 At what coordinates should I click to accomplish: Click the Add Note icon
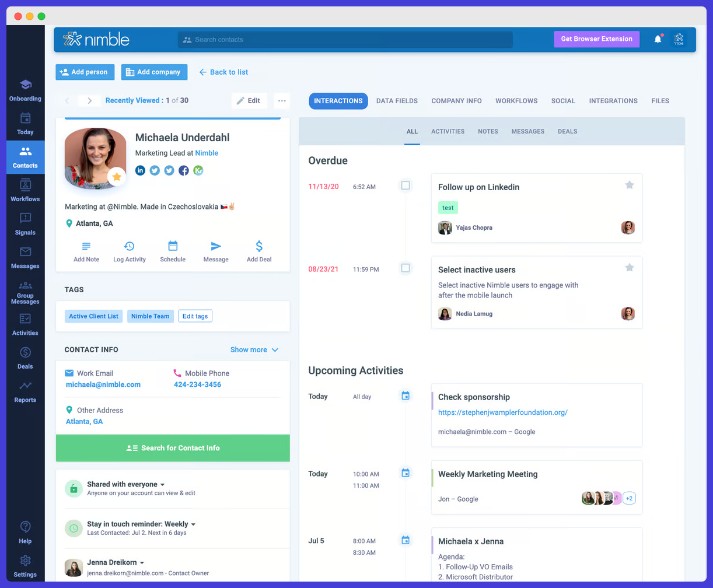pos(86,246)
